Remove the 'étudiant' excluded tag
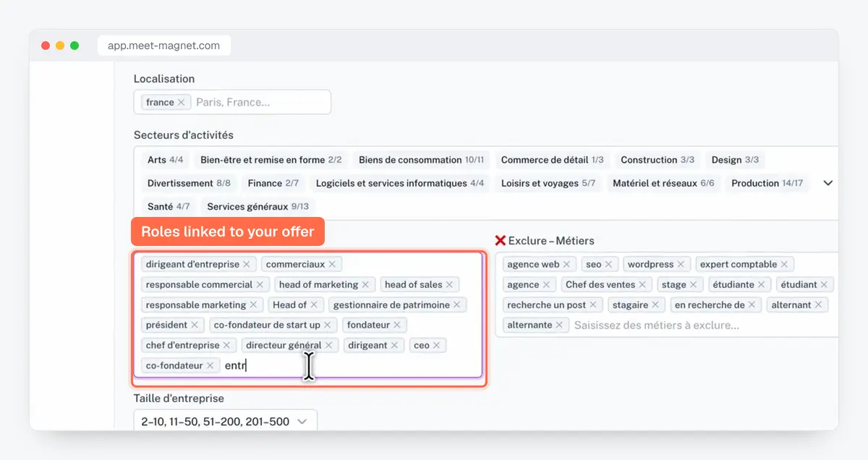 tap(825, 285)
